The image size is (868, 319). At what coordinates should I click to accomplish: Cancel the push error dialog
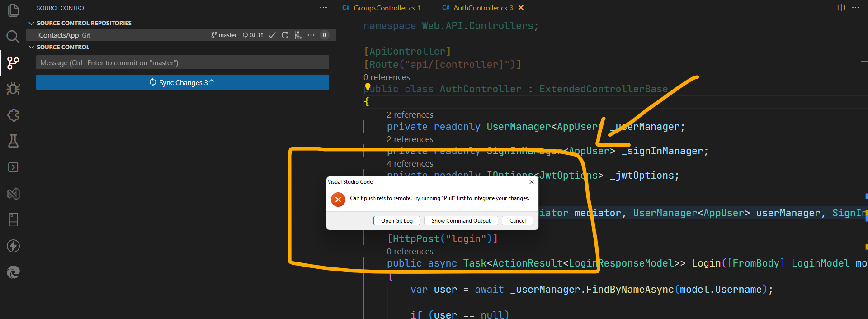coord(518,221)
